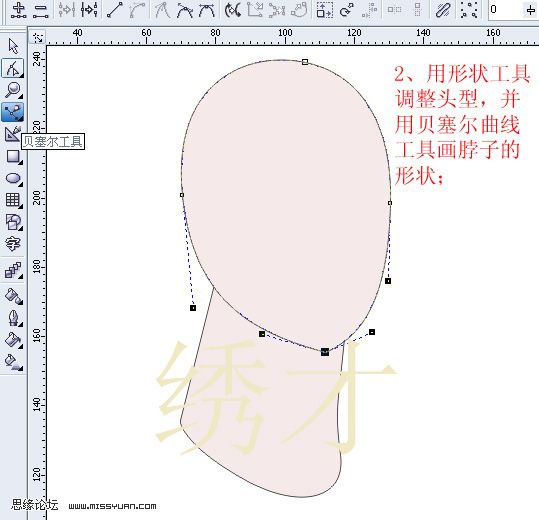Click Reflect Nodes Horizontally icon
Image resolution: width=539 pixels, height=520 pixels.
pos(394,9)
